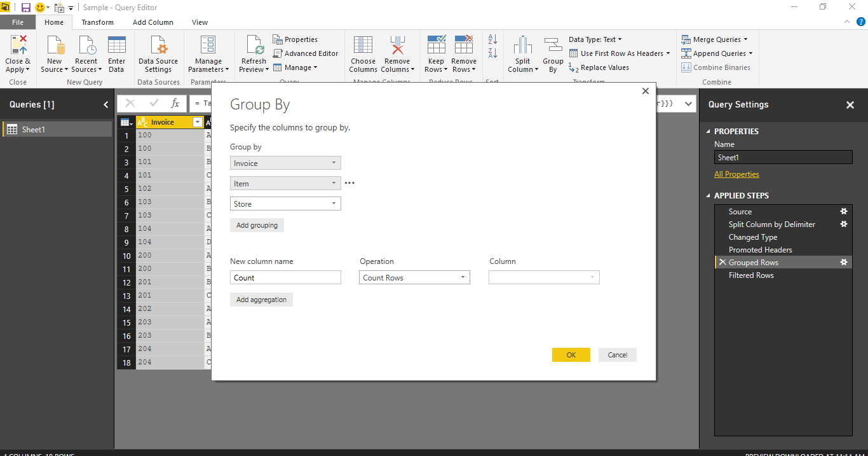Select the Sheet1 query in the Queries pane

click(x=57, y=130)
